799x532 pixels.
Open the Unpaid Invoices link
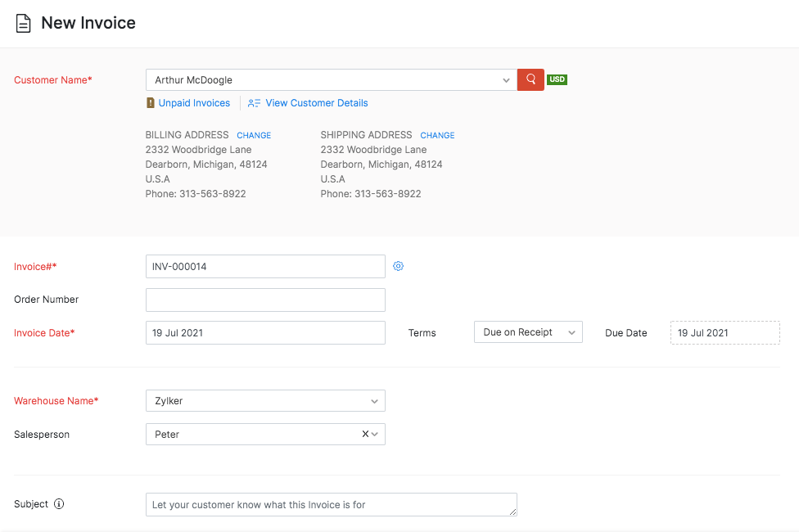[x=195, y=103]
